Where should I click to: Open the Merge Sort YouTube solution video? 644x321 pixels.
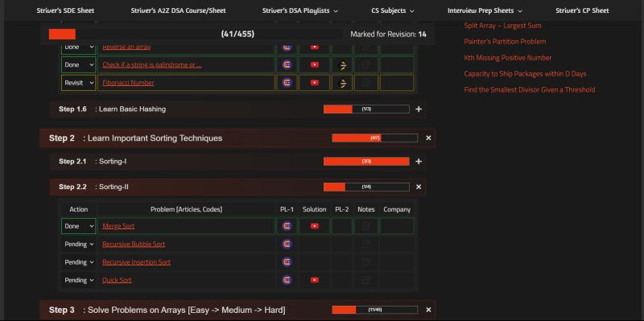pyautogui.click(x=315, y=226)
